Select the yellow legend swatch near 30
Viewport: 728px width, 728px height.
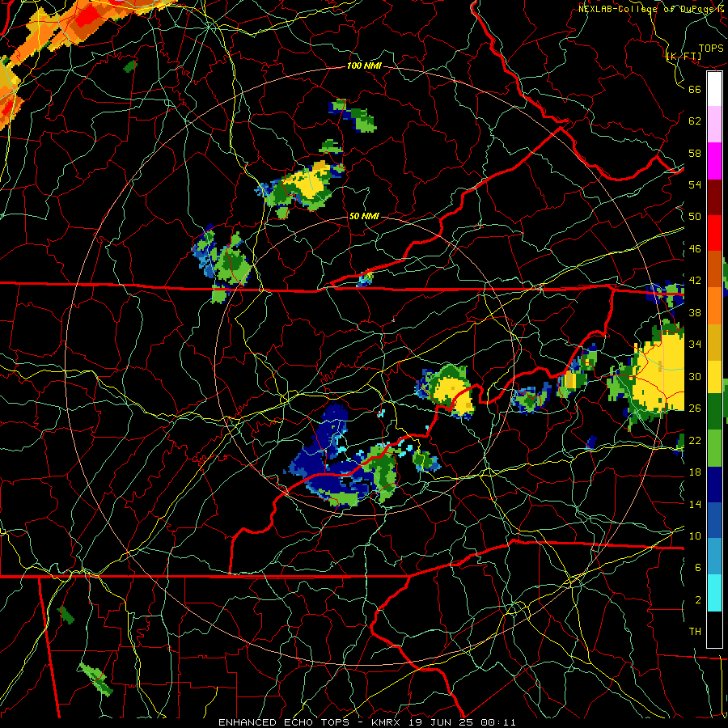[714, 376]
